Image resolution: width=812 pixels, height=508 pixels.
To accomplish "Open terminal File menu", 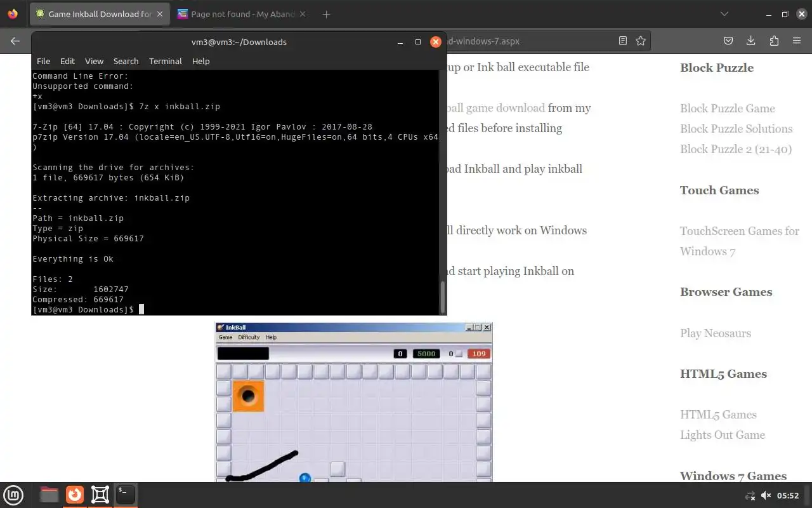I will click(x=43, y=61).
